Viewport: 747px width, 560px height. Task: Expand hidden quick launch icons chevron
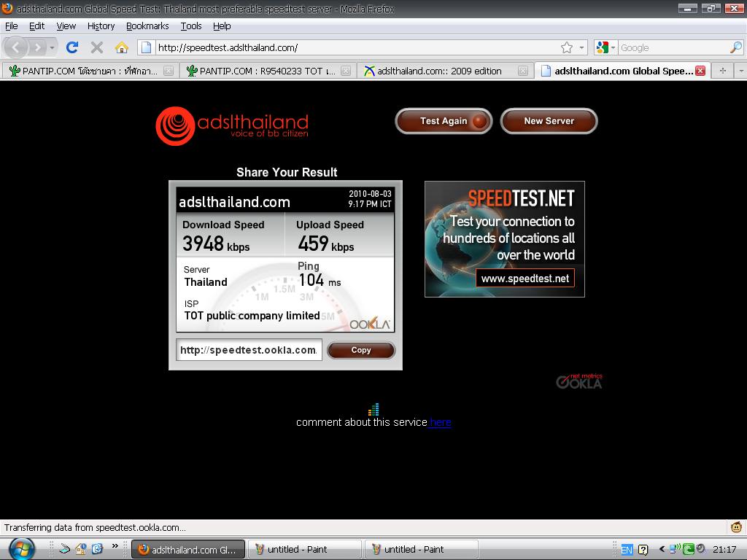pos(115,545)
